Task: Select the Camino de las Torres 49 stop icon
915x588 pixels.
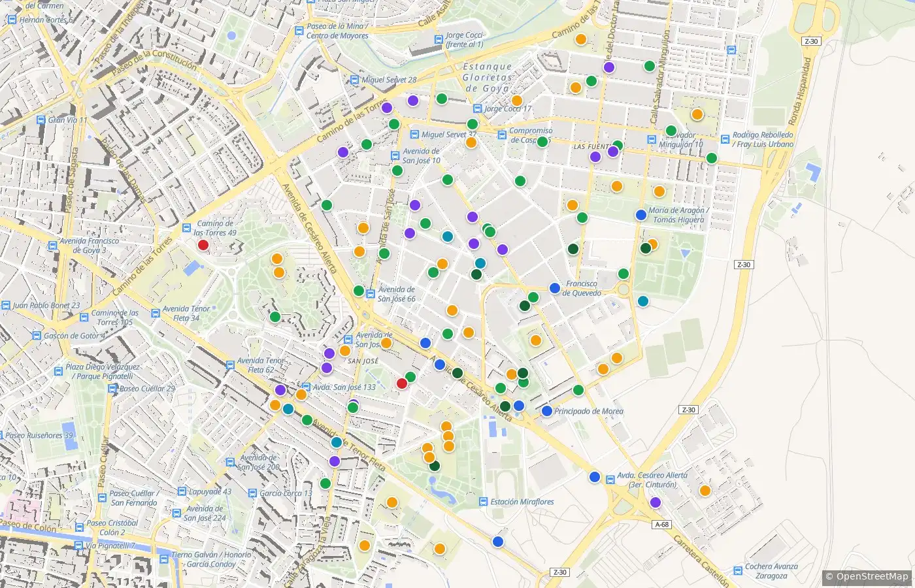Action: tap(186, 228)
